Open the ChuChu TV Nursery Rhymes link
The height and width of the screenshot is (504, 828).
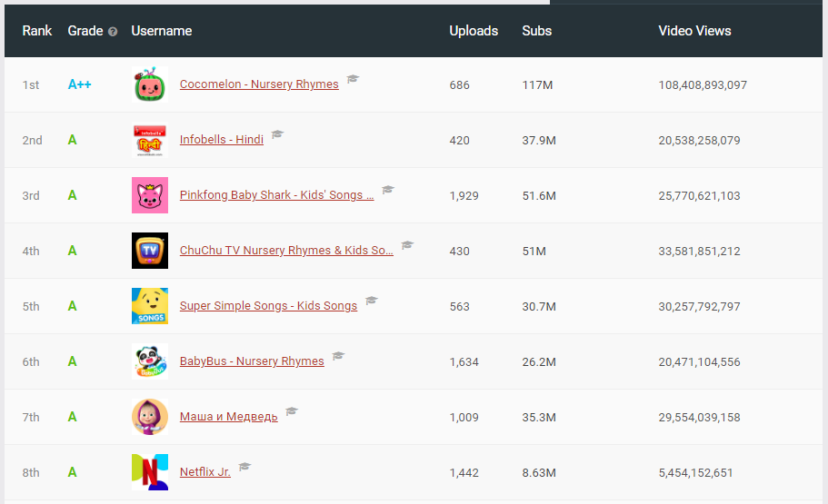(x=286, y=251)
